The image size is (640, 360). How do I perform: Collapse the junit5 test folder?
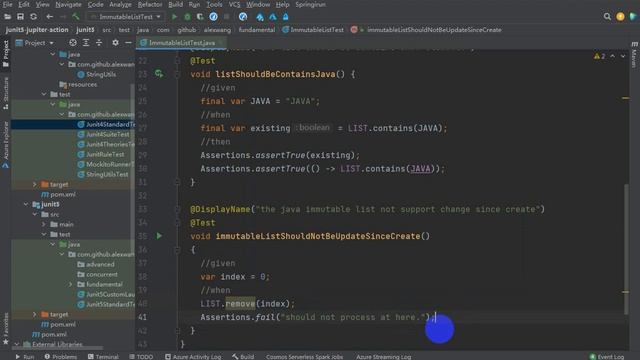point(44,234)
